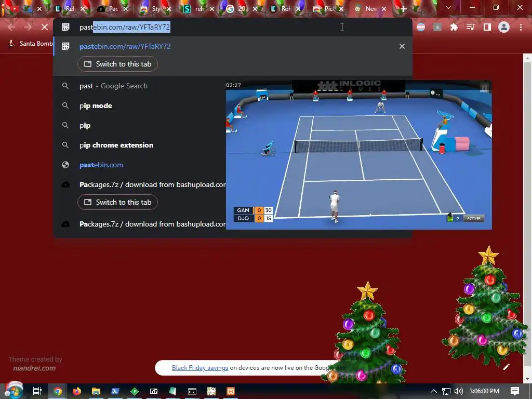The width and height of the screenshot is (532, 399).
Task: Close the 'New' tab
Action: [x=384, y=9]
